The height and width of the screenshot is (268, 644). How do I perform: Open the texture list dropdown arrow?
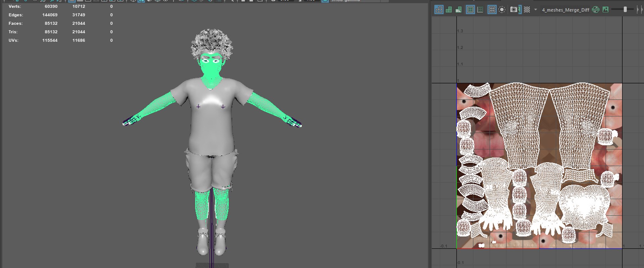[x=535, y=10]
